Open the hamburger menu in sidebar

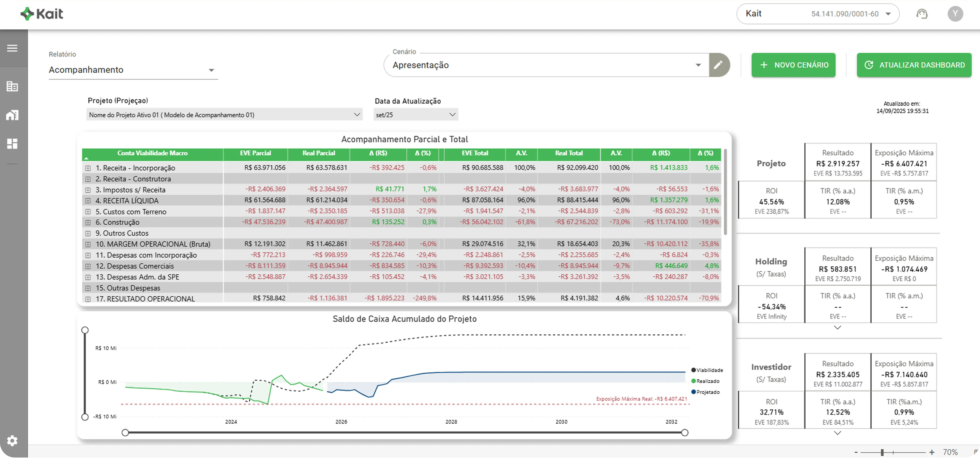click(12, 48)
